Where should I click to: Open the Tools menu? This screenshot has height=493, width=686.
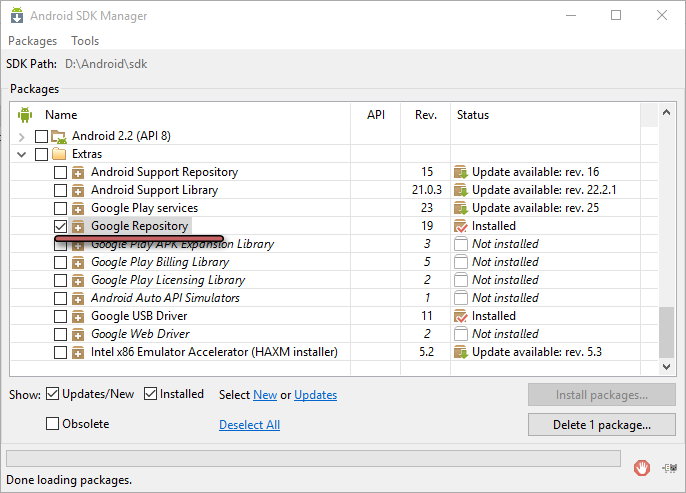pyautogui.click(x=85, y=41)
